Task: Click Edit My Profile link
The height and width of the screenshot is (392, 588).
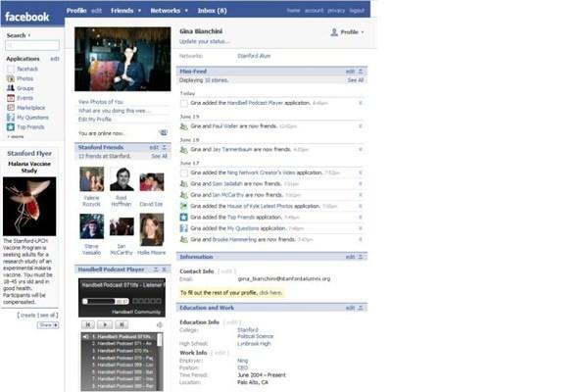Action: (x=95, y=120)
